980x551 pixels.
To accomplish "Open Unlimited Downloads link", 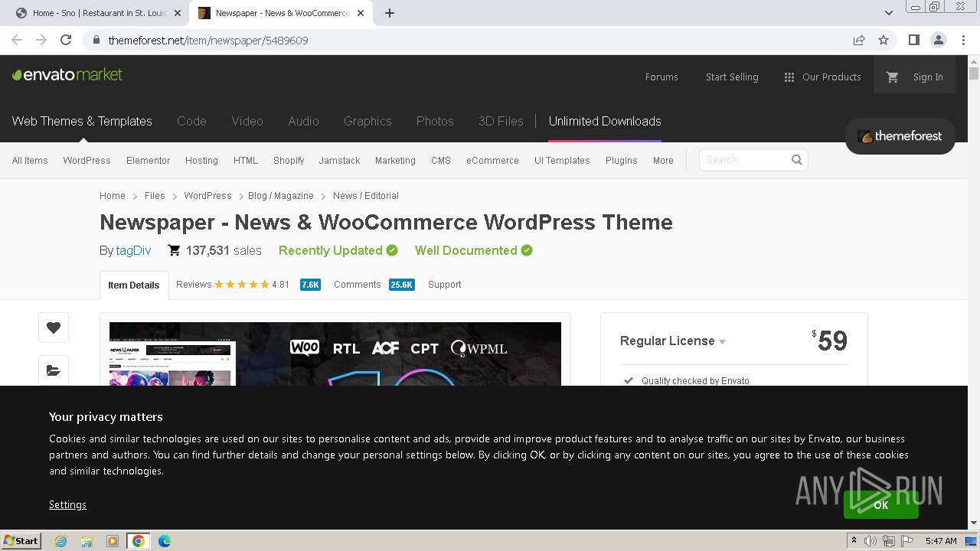I will [x=605, y=121].
